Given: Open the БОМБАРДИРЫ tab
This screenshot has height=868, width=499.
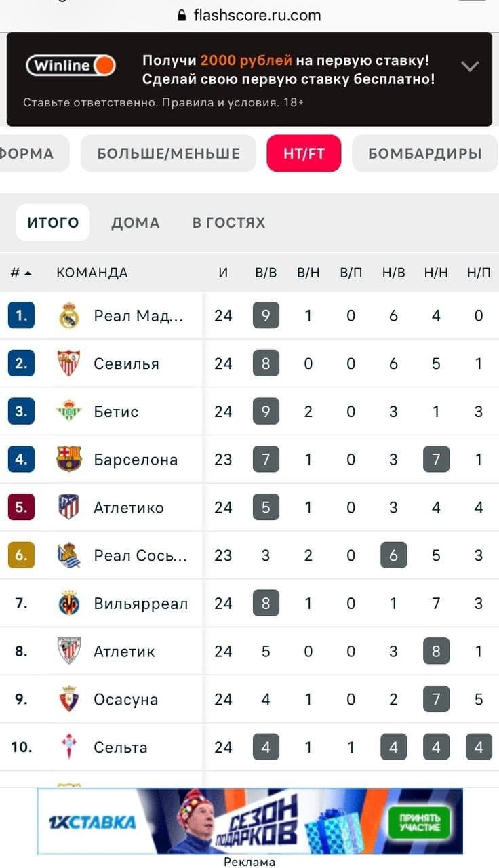Looking at the screenshot, I should pos(424,153).
